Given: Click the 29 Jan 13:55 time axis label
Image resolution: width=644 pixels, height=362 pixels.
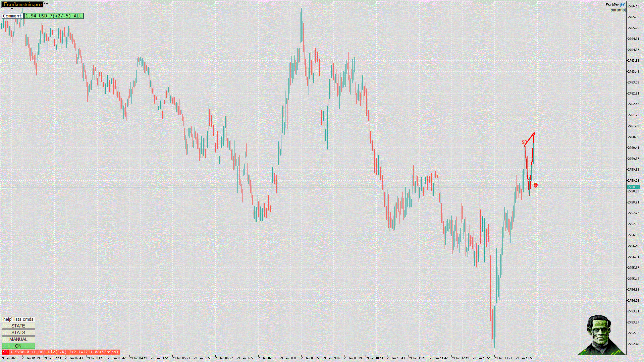Looking at the screenshot, I should (x=524, y=358).
